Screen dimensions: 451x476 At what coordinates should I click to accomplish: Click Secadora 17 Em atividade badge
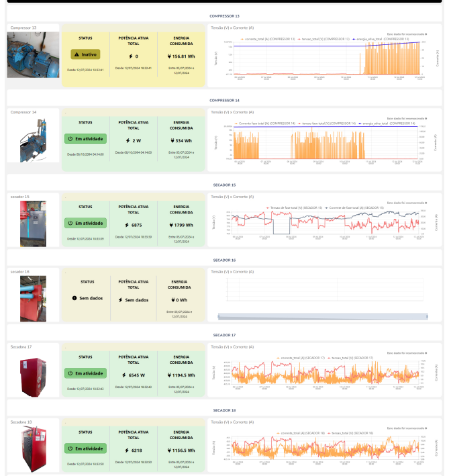(x=85, y=373)
